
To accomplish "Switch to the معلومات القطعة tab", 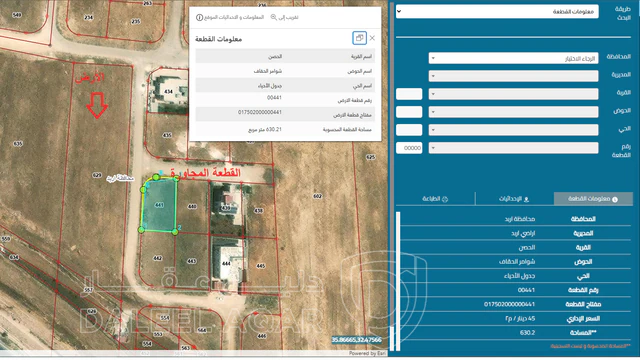I will click(x=593, y=199).
